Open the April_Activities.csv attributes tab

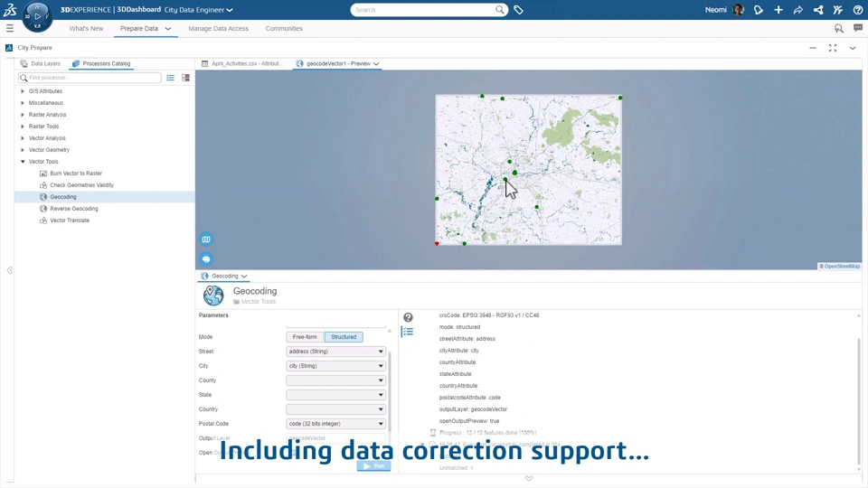pos(242,63)
